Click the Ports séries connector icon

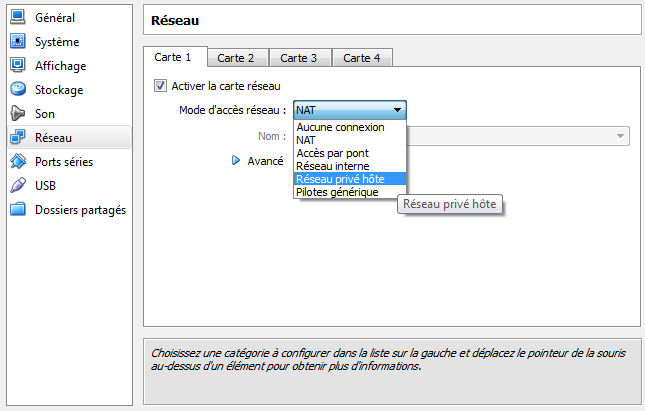[x=18, y=162]
